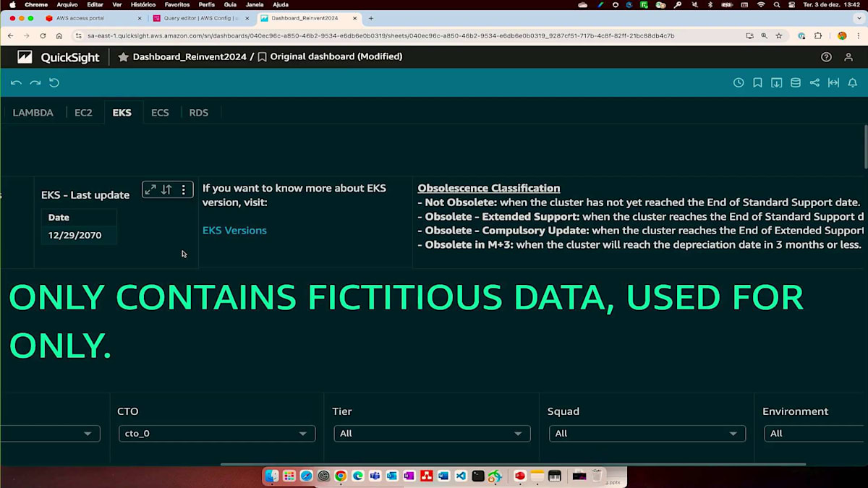868x488 pixels.
Task: Click the Original dashboard (Modified) bookmark label
Action: [x=336, y=56]
